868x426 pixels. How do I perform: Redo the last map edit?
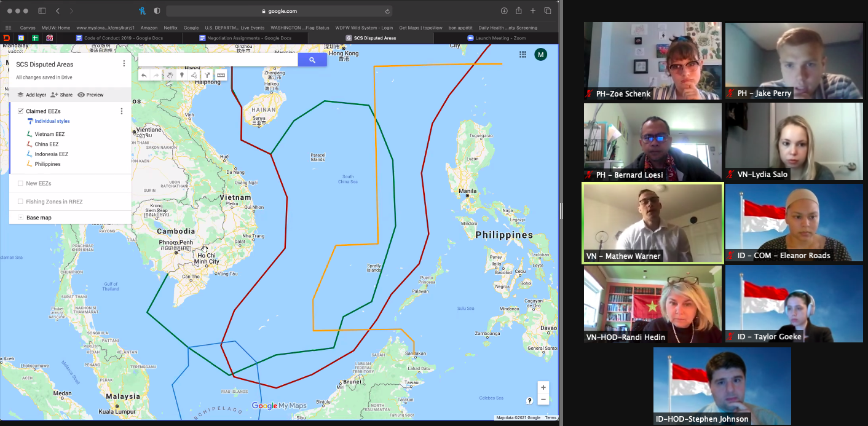tap(156, 75)
